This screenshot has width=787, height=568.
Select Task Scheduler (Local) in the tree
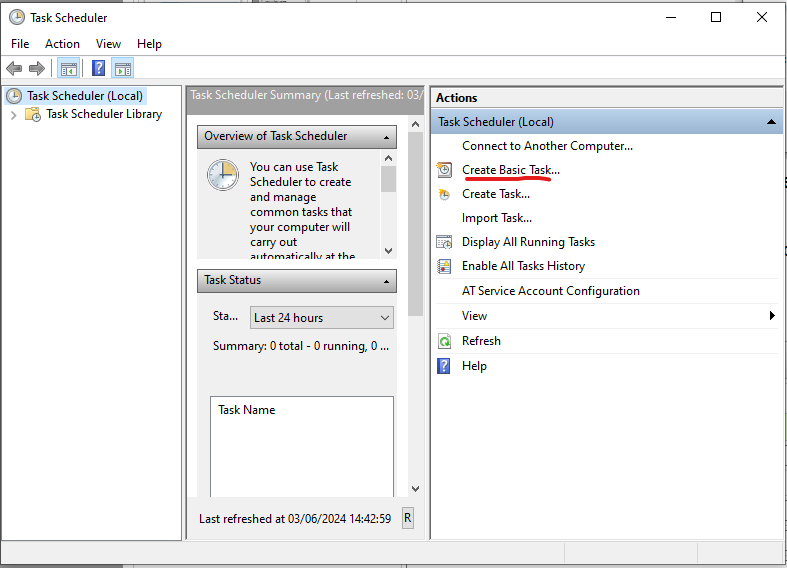coord(85,96)
